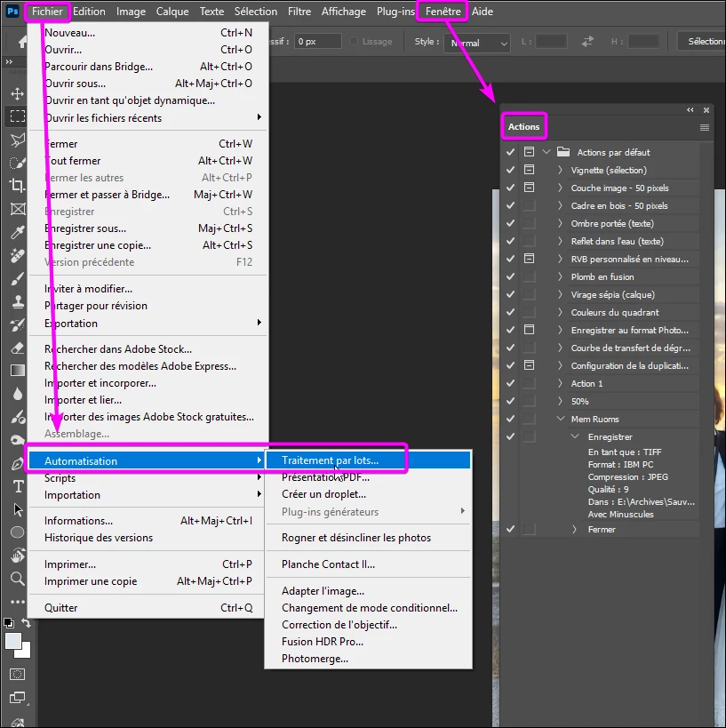
Task: Collapse the Enregistrer step
Action: pyautogui.click(x=575, y=436)
